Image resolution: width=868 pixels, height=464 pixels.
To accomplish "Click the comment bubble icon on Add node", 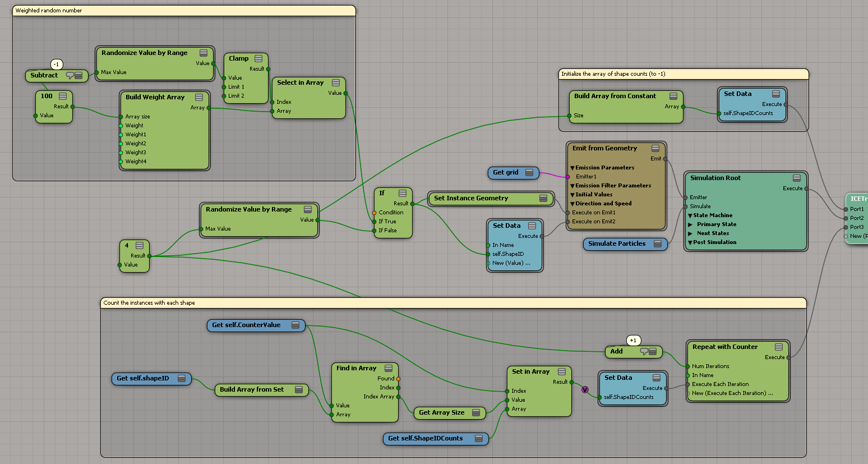I will [x=644, y=351].
